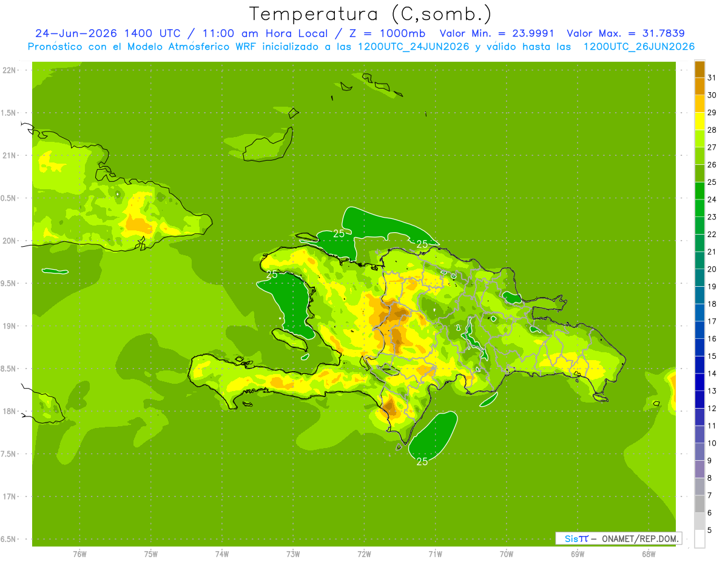Click the colorbar label "28"
The height and width of the screenshot is (562, 728).
click(712, 130)
